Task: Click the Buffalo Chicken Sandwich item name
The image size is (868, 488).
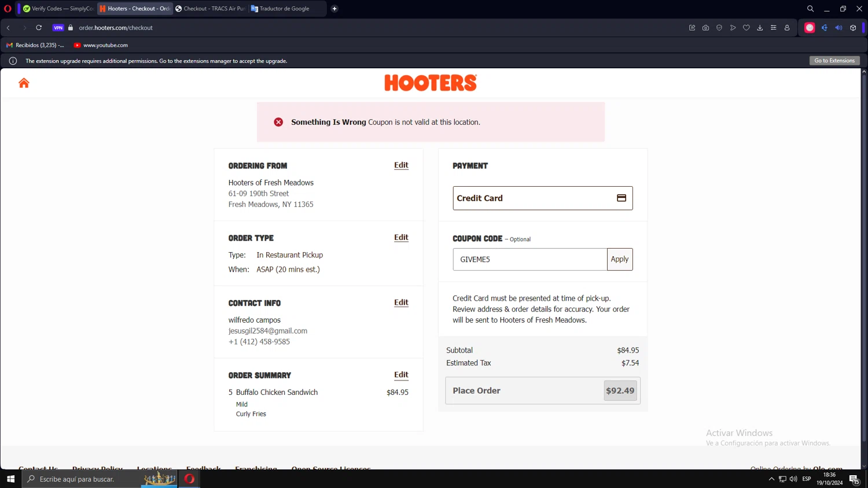Action: tap(277, 392)
